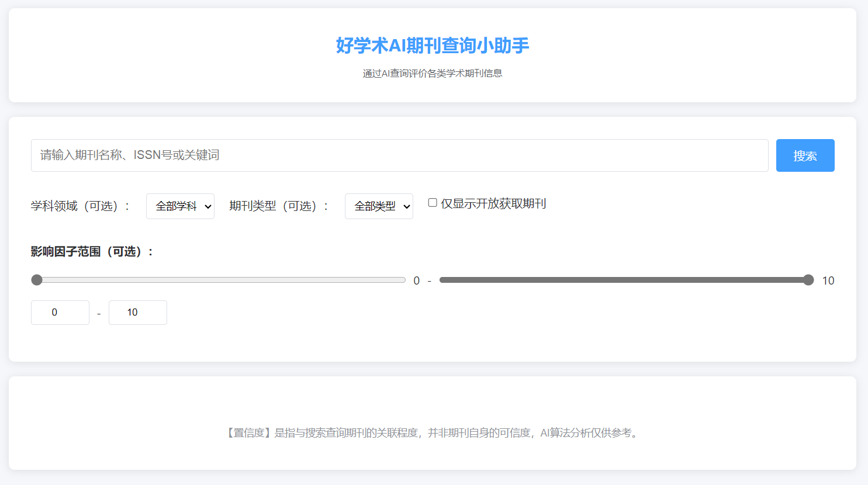Click the 通过AI查询评价各类学术期刊信息 subtitle
Viewport: 868px width, 485px height.
434,73
